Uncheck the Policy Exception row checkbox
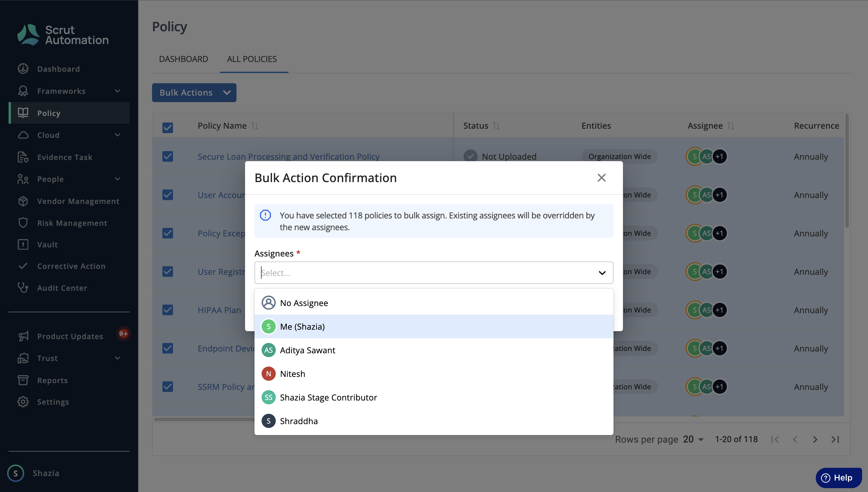The image size is (868, 492). pyautogui.click(x=168, y=233)
